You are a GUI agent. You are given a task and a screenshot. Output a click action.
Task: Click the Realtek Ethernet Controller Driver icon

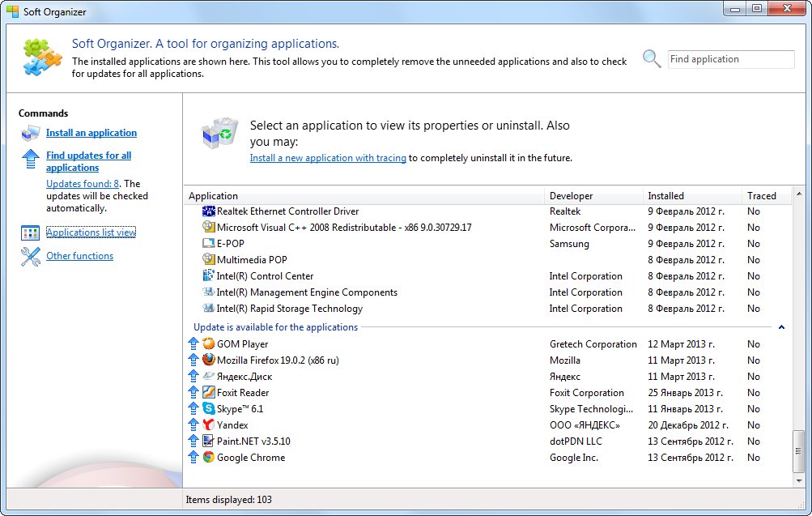point(209,211)
